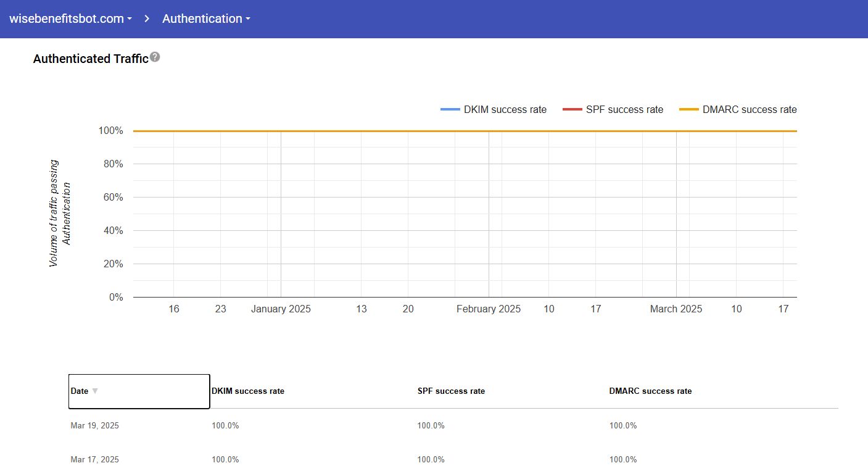Click the help icon beside Authenticated Traffic
The image size is (868, 471).
(x=155, y=57)
